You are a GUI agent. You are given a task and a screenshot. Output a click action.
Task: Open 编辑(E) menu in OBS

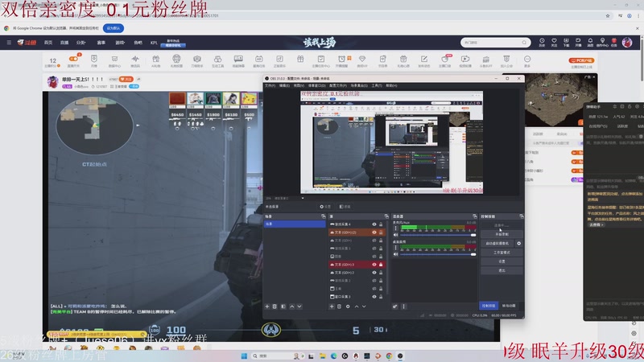284,85
